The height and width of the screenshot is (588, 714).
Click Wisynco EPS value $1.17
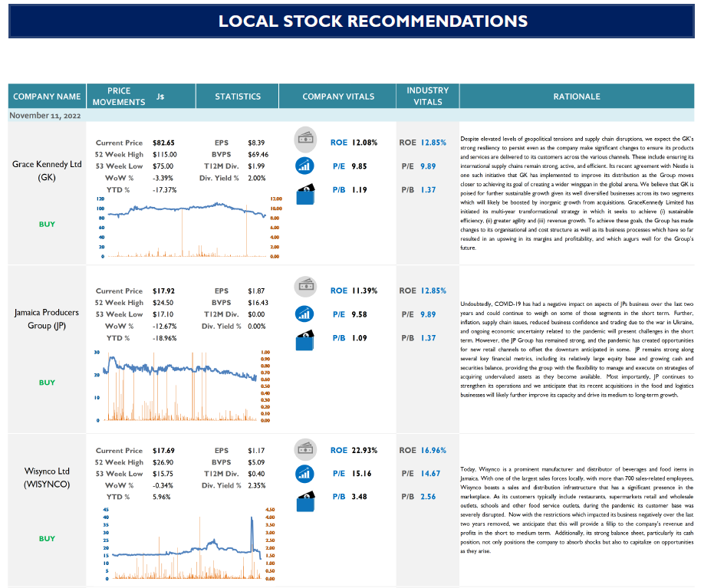pos(256,451)
